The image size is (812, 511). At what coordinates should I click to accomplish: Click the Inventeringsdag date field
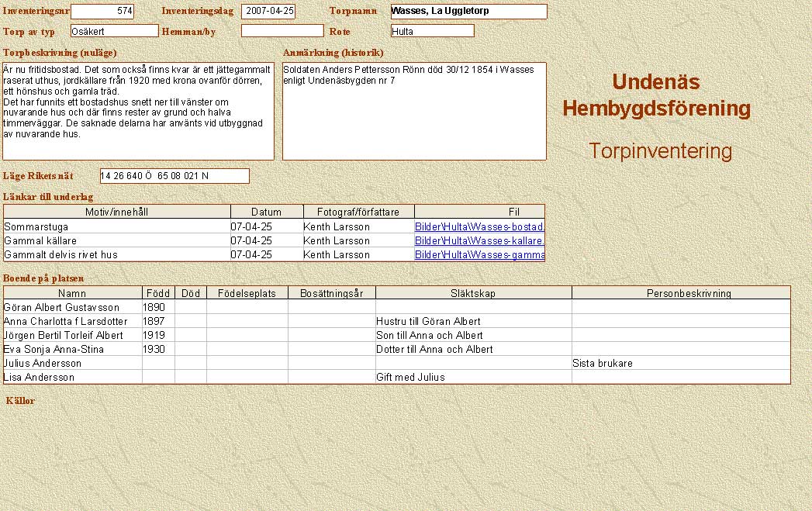(268, 12)
